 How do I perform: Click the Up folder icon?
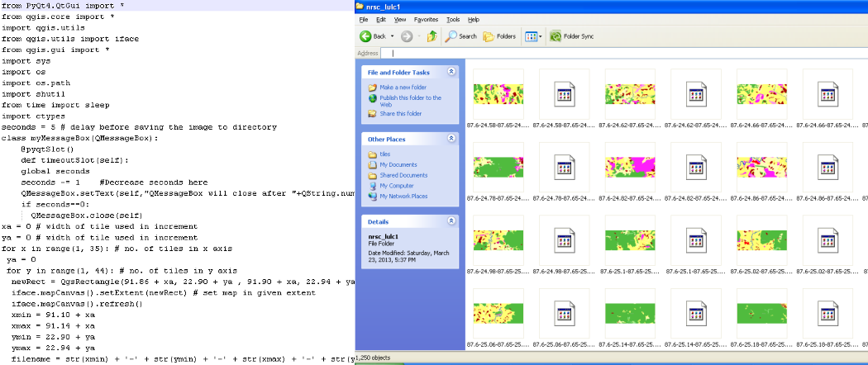pyautogui.click(x=430, y=36)
